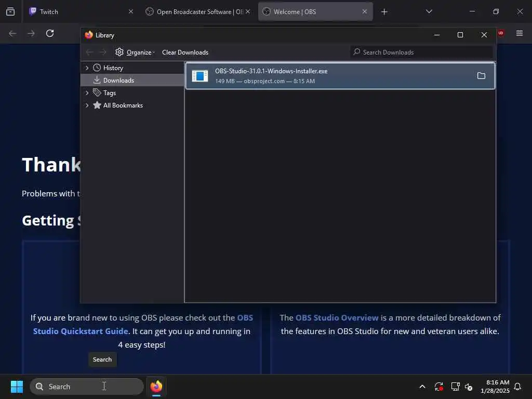Expand the Tags tree item
532x399 pixels.
[x=87, y=92]
